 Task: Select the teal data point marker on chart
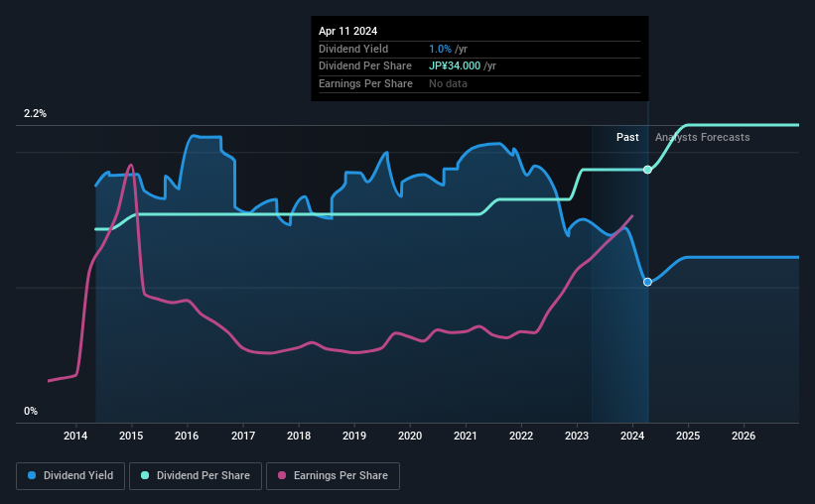click(647, 170)
